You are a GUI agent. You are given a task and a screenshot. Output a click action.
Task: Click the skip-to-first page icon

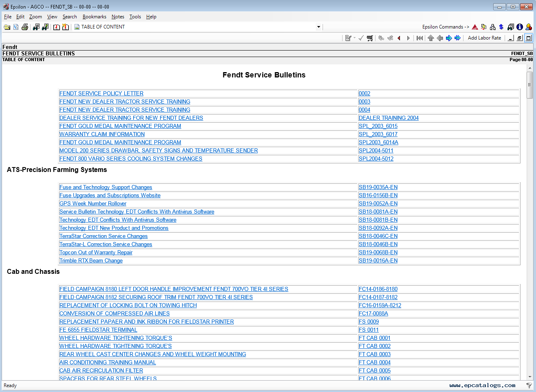(x=420, y=38)
